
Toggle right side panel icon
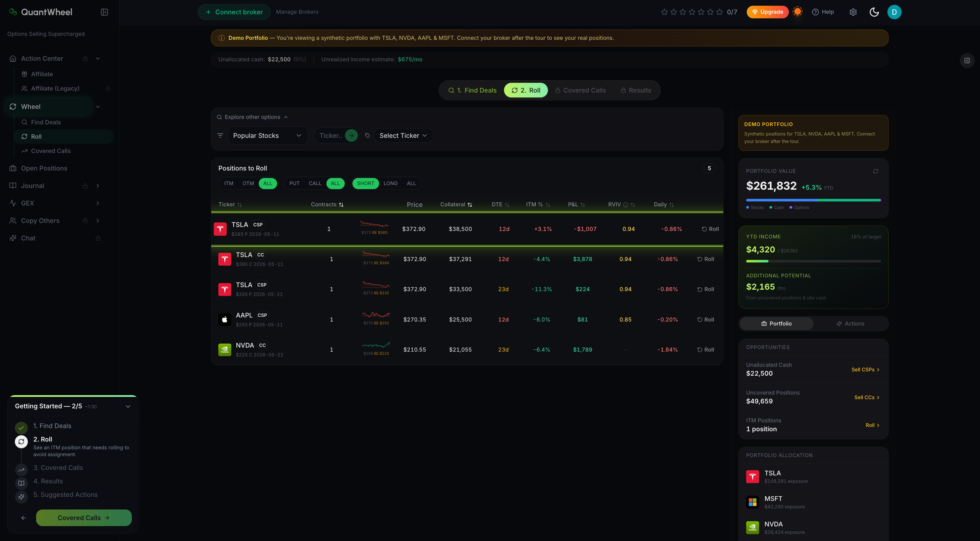pyautogui.click(x=967, y=60)
